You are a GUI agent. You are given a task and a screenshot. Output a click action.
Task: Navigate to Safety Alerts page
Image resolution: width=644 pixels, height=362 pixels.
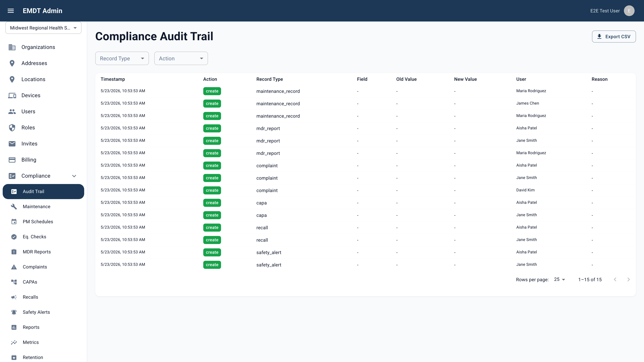(43, 312)
